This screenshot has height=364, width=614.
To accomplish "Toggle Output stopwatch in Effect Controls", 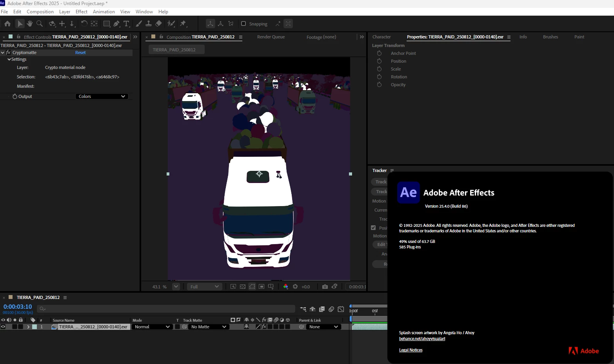I will 15,96.
